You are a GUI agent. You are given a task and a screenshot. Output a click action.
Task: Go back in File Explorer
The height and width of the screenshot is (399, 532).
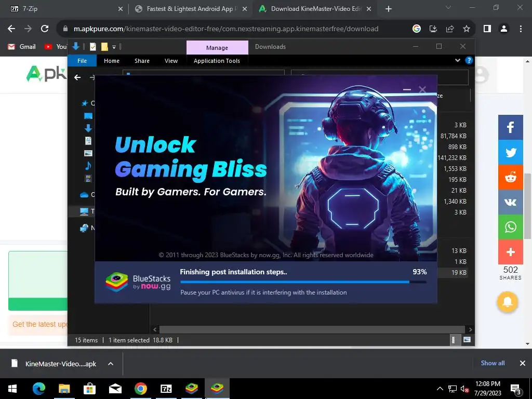pyautogui.click(x=77, y=77)
